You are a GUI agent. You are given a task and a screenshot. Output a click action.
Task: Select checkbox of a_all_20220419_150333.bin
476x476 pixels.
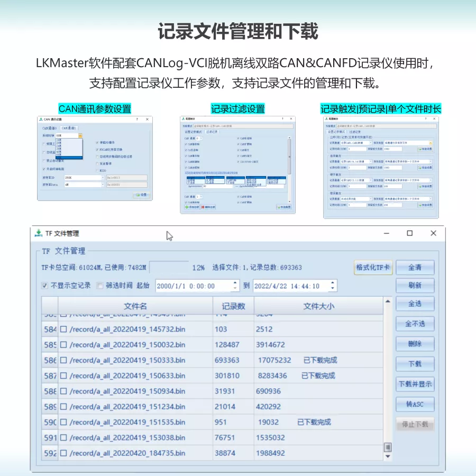pos(63,360)
